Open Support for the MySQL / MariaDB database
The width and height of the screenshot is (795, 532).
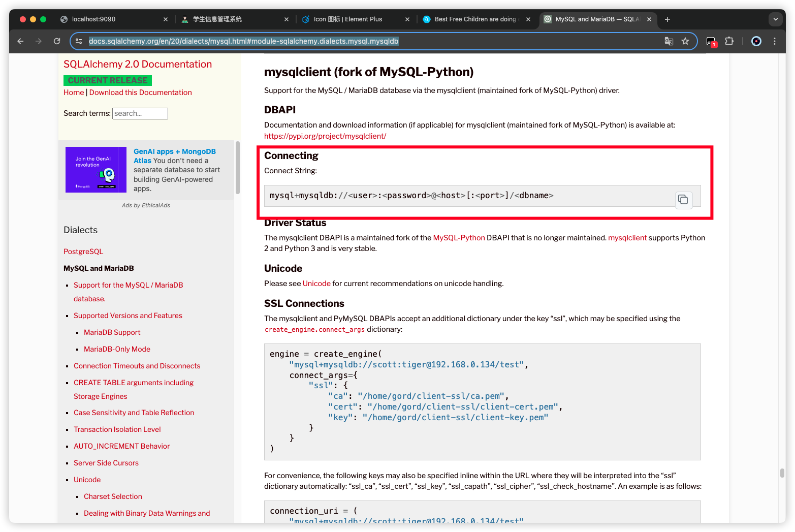click(x=129, y=292)
